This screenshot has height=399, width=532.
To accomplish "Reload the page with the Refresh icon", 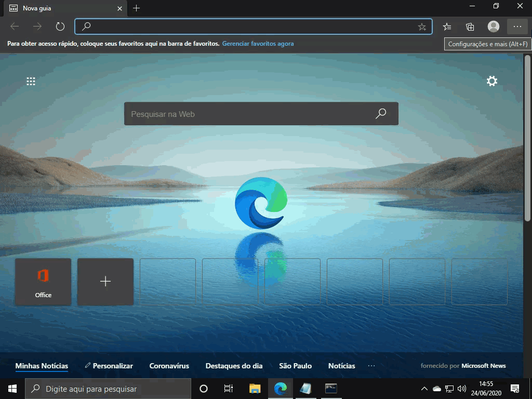I will pos(60,26).
